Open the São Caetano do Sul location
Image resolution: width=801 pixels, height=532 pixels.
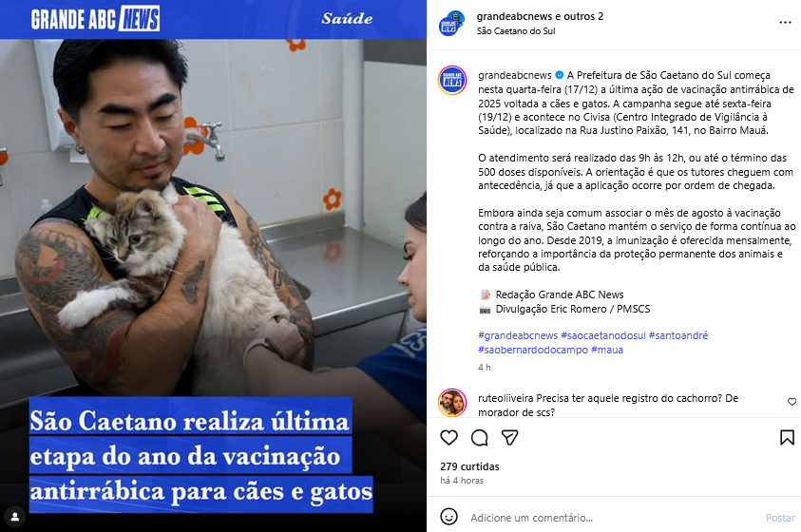pyautogui.click(x=516, y=31)
